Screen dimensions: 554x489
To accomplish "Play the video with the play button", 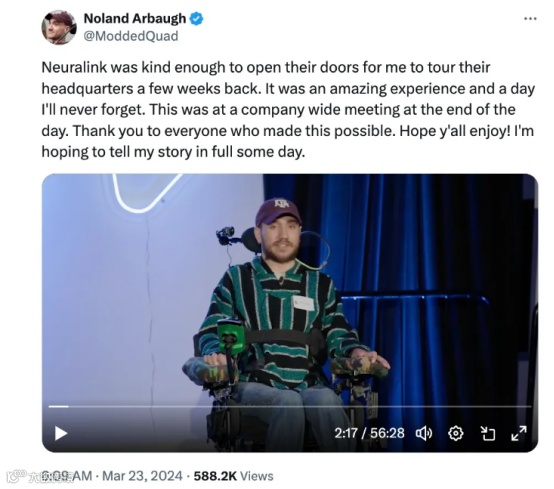I will [x=61, y=433].
